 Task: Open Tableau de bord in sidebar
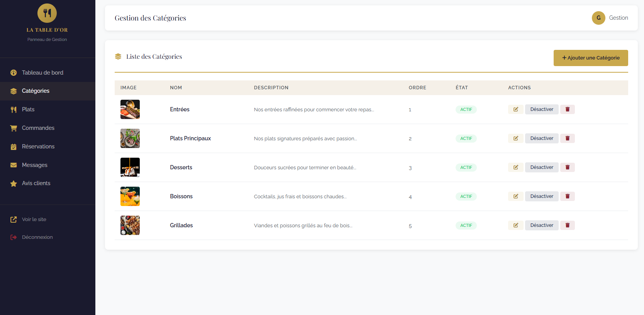[x=42, y=73]
